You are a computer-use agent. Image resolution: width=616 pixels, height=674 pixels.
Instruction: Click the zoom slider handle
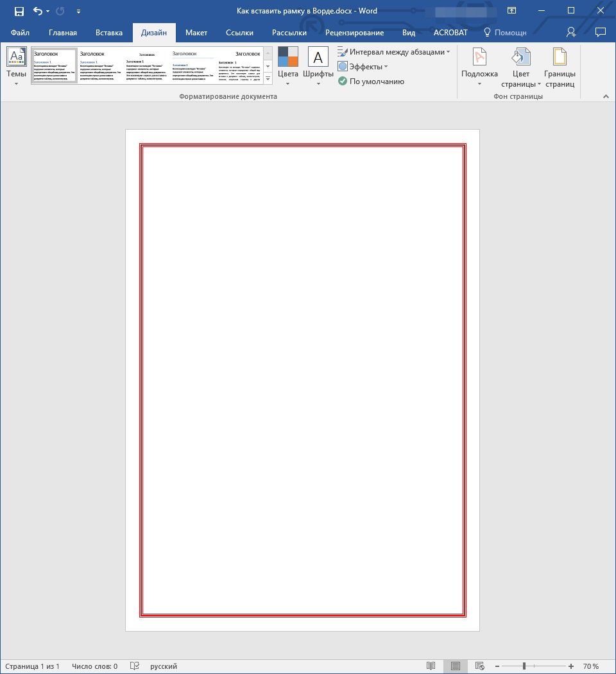524,666
